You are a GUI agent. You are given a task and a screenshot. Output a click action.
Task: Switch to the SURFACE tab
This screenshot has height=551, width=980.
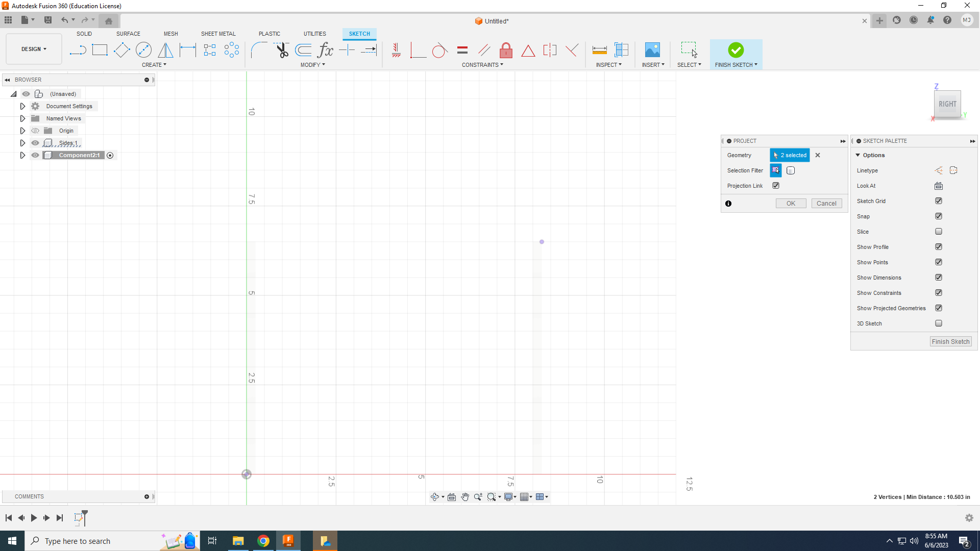tap(128, 34)
